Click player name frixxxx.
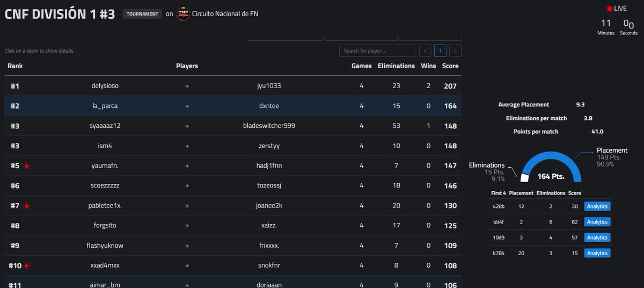This screenshot has width=644, height=288. click(x=269, y=245)
